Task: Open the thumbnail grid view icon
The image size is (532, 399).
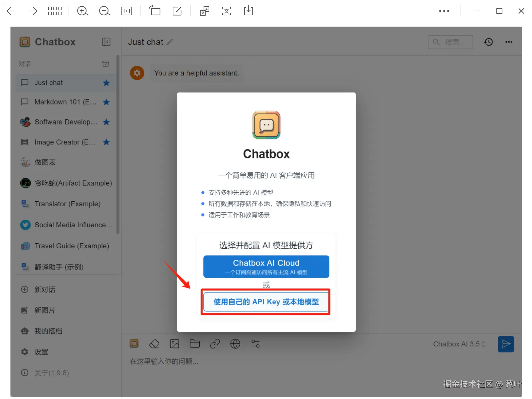Action: [55, 11]
